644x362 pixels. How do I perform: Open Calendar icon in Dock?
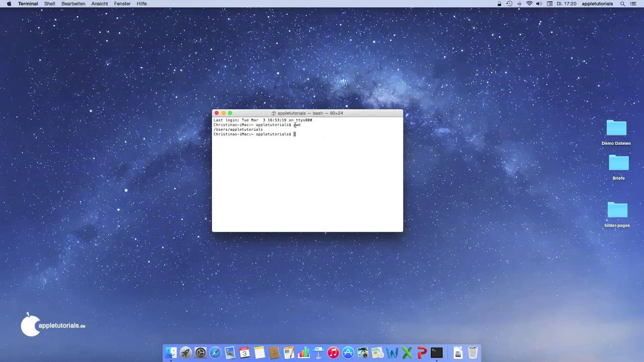245,353
